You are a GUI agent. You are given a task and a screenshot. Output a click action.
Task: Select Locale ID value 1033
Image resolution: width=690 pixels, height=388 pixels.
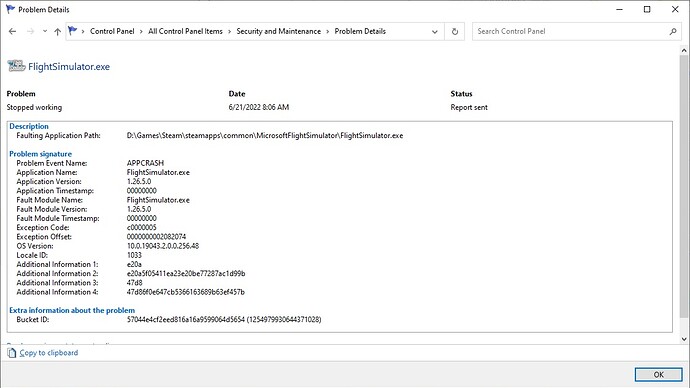(134, 255)
